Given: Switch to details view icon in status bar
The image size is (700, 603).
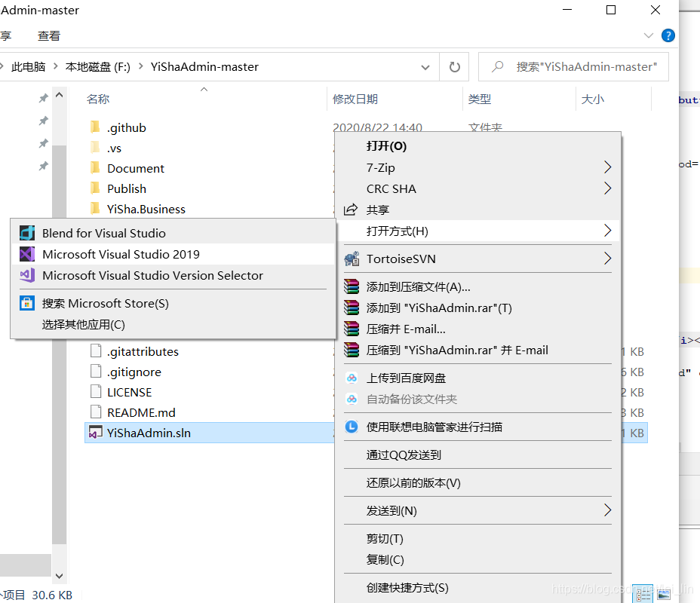Looking at the screenshot, I should pyautogui.click(x=643, y=595).
